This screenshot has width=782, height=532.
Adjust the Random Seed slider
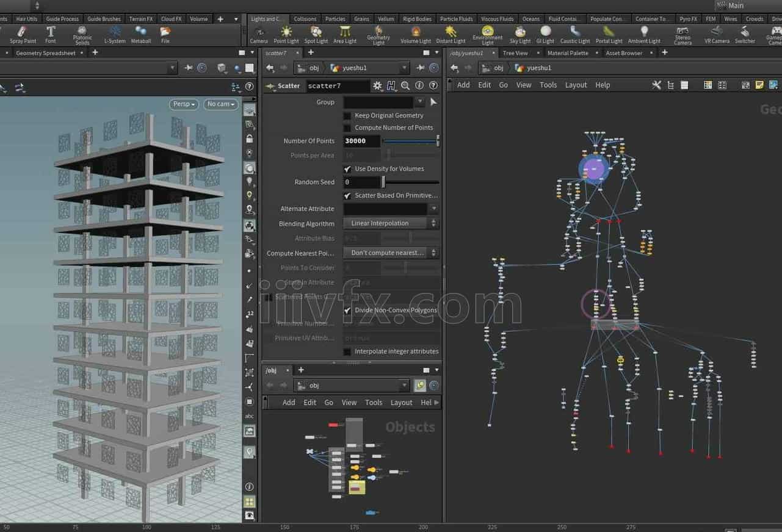tap(410, 182)
